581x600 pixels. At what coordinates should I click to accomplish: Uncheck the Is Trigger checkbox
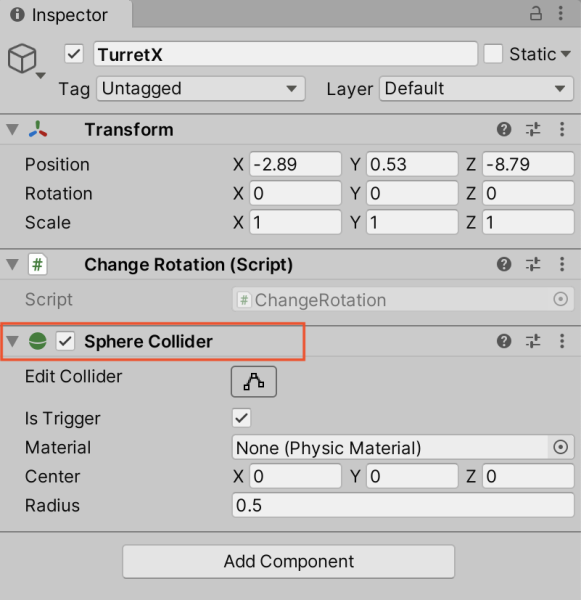coord(242,418)
